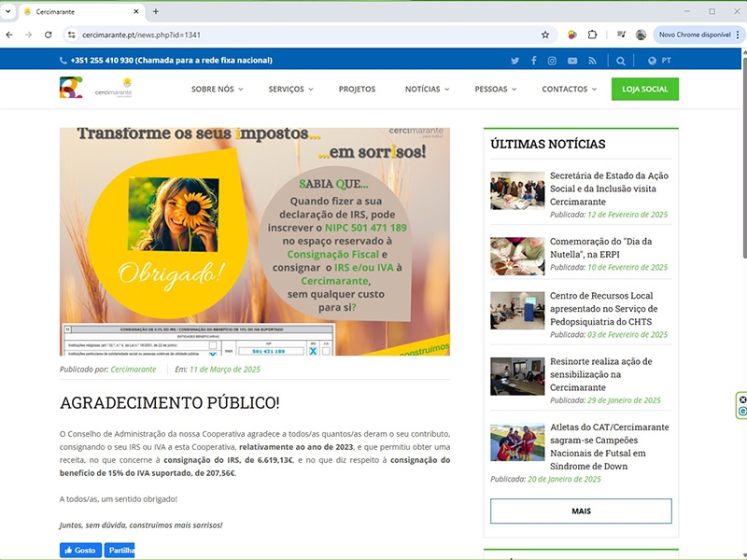
Task: Click the 29 de Janeiro de 2025 date
Action: click(x=624, y=400)
